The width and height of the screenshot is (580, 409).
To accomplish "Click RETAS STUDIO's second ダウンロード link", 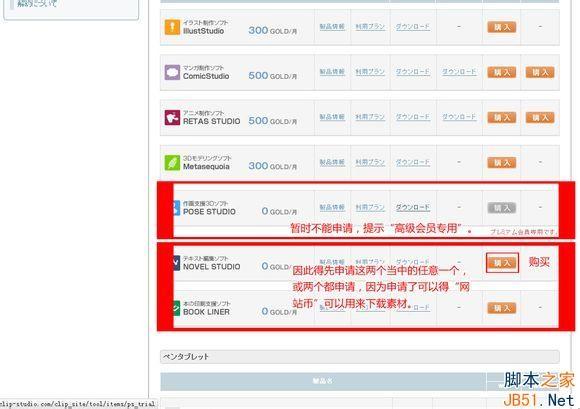I will 459,117.
